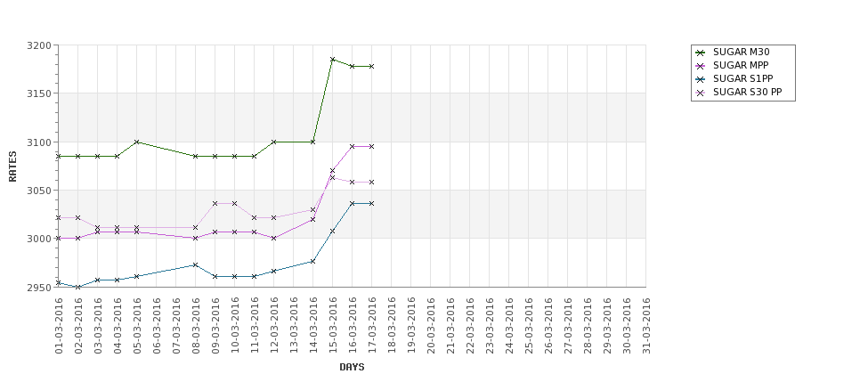
Task: Click the 3200 value on RATES axis
Action: click(39, 45)
